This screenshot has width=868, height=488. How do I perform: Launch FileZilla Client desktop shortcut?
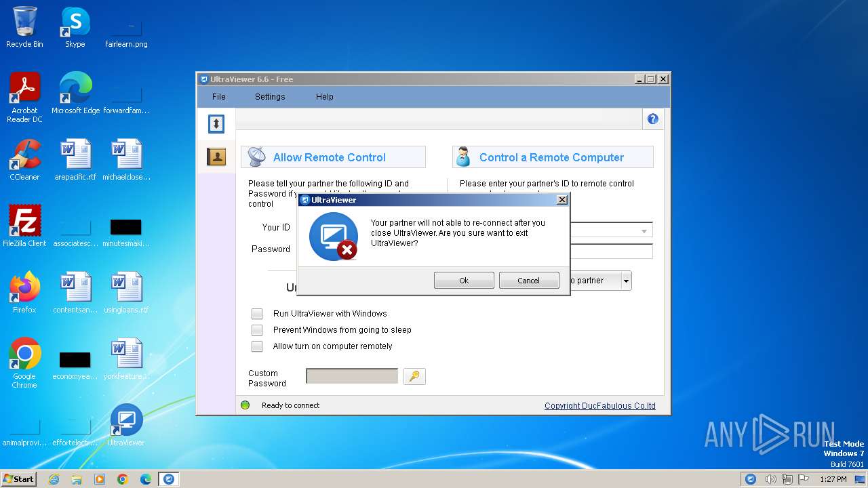tap(24, 226)
